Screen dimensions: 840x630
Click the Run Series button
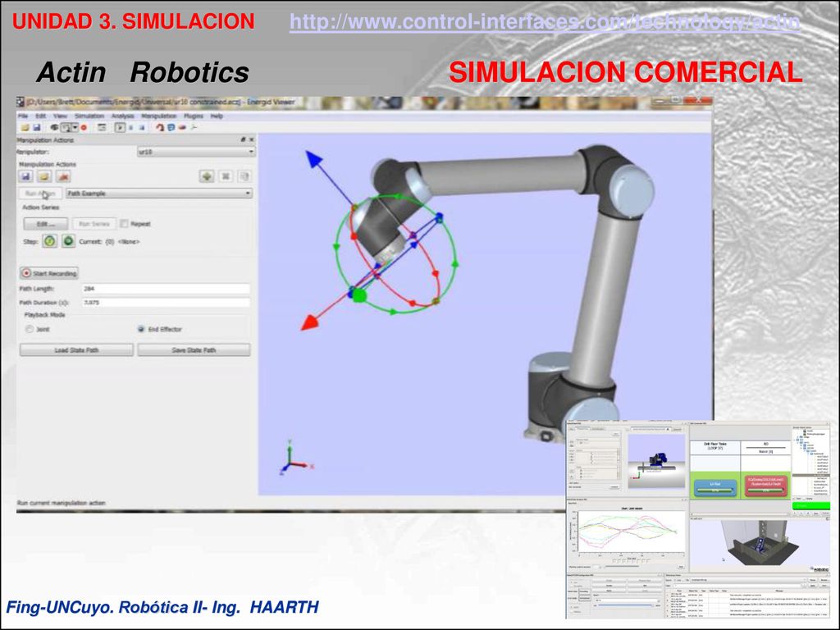click(x=94, y=224)
